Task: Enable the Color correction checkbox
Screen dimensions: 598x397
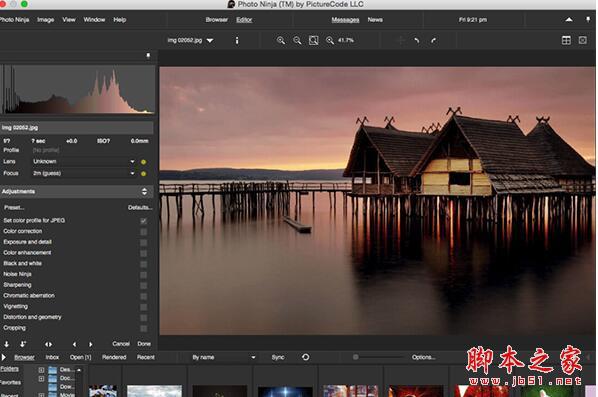Action: click(x=143, y=231)
